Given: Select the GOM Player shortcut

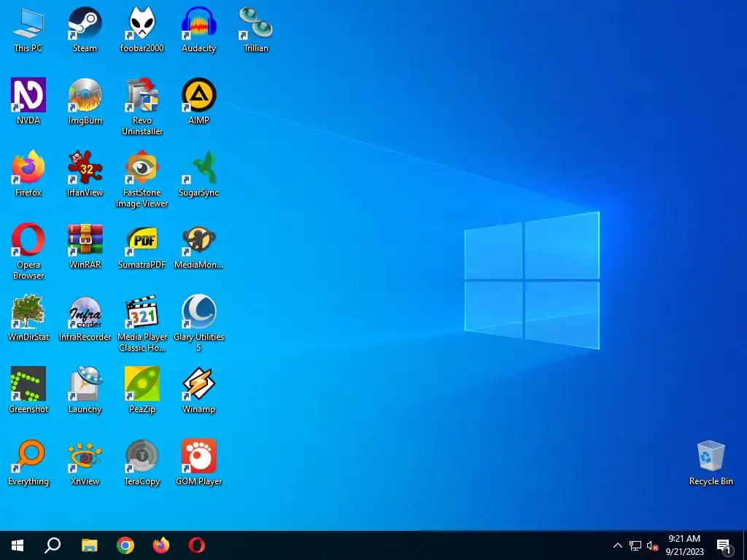Looking at the screenshot, I should (198, 462).
